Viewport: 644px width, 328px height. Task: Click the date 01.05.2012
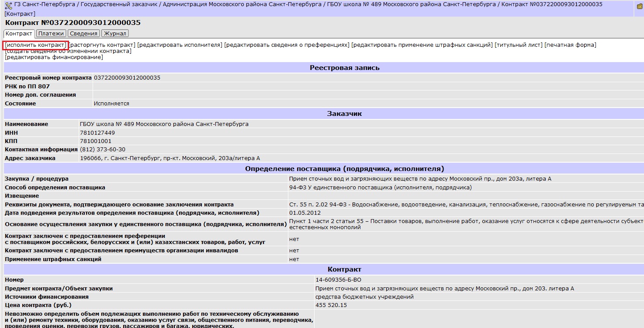click(305, 213)
